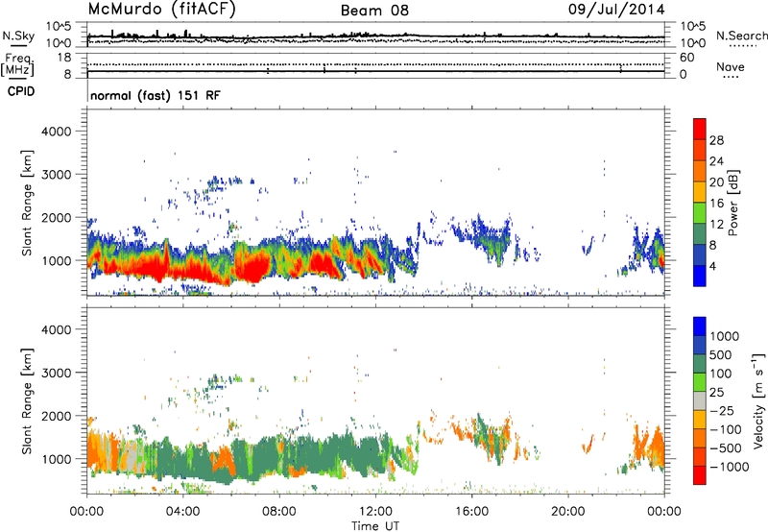Select the Time UT axis label

click(375, 526)
